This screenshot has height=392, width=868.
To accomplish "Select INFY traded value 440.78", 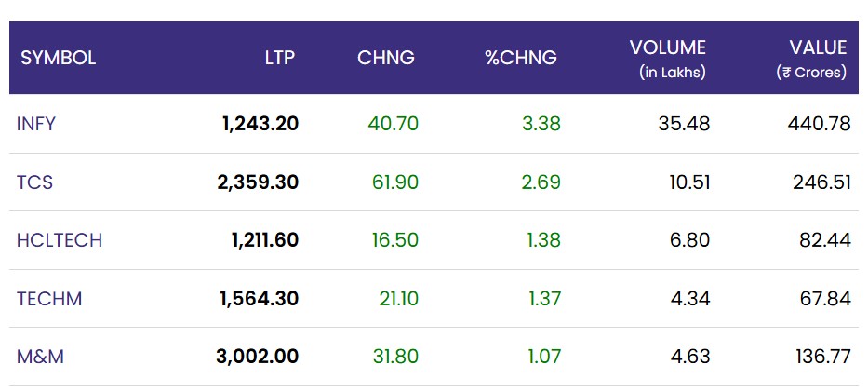I will tap(820, 124).
